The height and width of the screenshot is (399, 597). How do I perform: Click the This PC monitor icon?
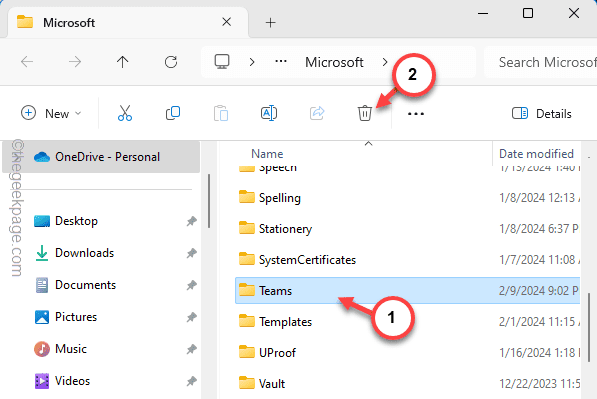pyautogui.click(x=222, y=61)
